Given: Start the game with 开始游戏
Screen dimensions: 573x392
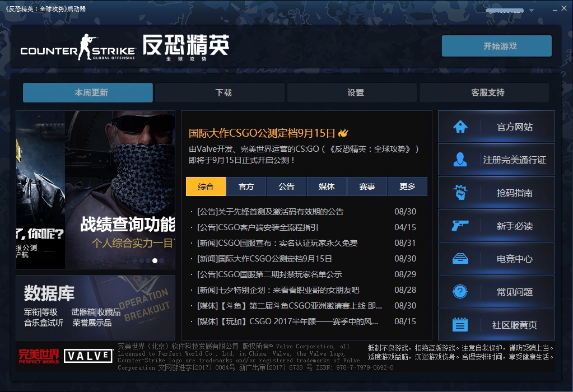Looking at the screenshot, I should (x=497, y=46).
